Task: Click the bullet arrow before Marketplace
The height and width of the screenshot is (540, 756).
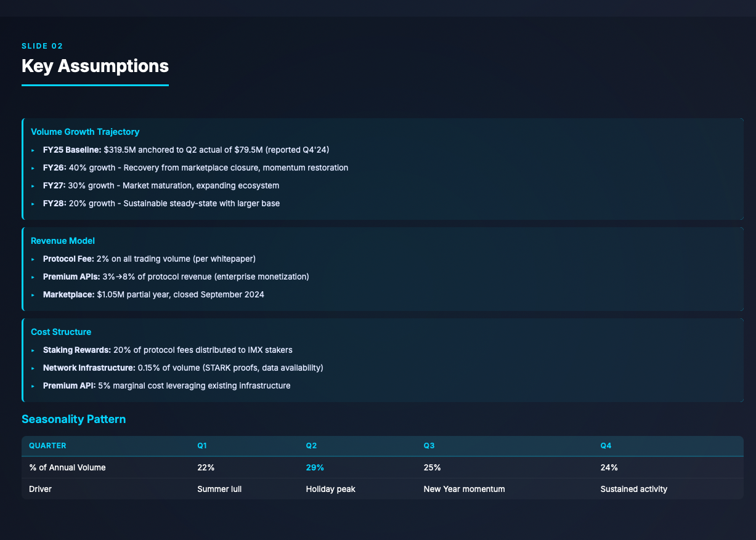Action: tap(33, 295)
